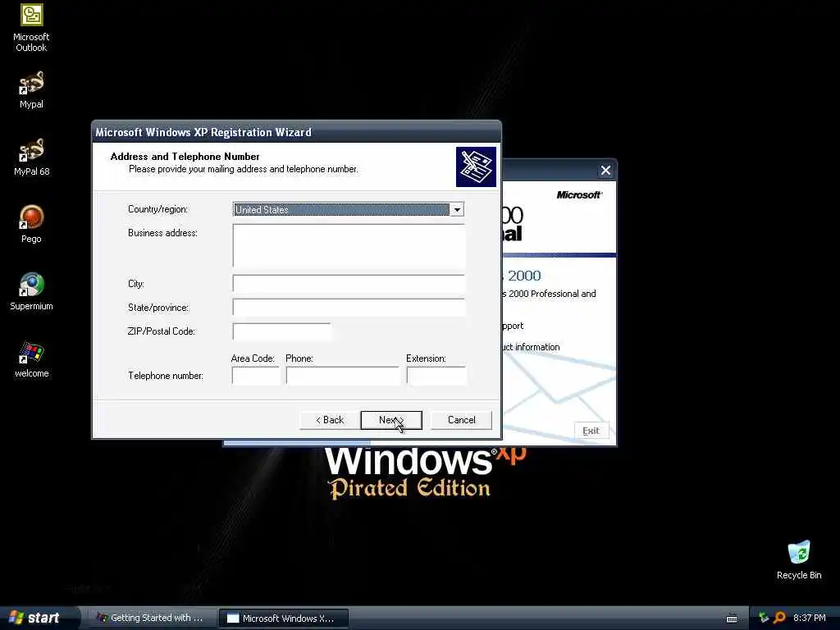Select the Mypal desktop shortcut
The image size is (840, 630).
click(31, 90)
